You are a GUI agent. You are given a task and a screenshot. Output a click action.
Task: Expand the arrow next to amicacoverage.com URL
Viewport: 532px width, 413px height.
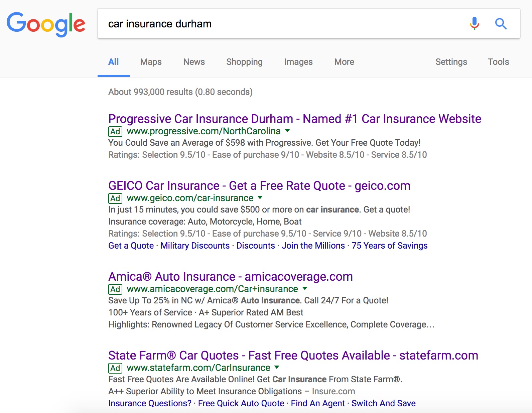[305, 288]
